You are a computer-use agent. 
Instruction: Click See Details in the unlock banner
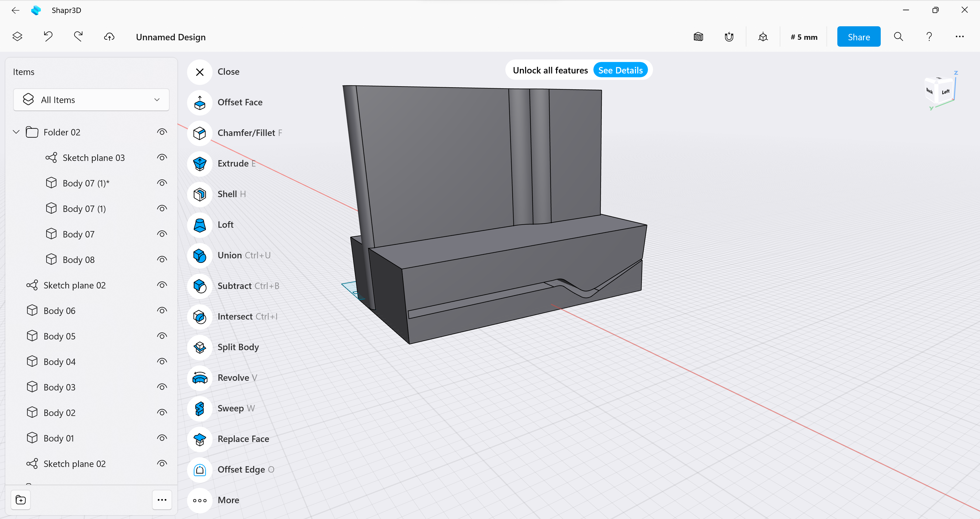tap(620, 70)
